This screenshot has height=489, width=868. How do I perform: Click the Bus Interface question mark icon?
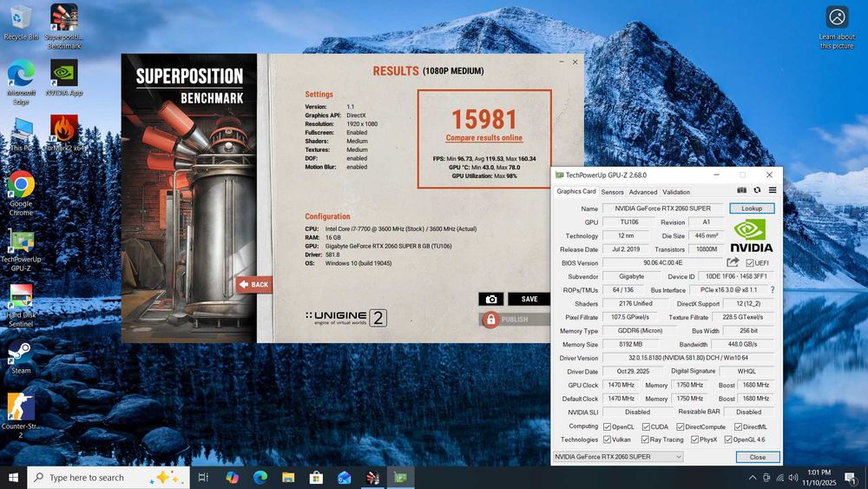[x=773, y=289]
